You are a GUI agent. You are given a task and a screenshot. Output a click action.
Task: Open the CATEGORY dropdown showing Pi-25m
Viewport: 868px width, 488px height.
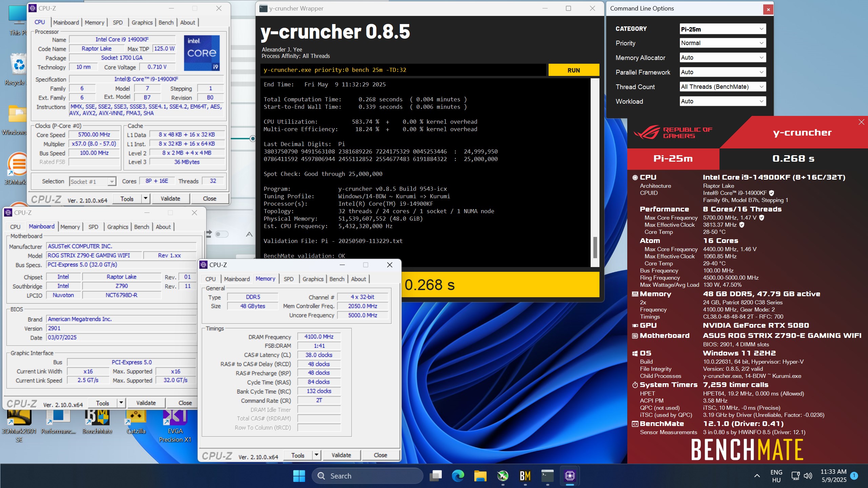723,29
